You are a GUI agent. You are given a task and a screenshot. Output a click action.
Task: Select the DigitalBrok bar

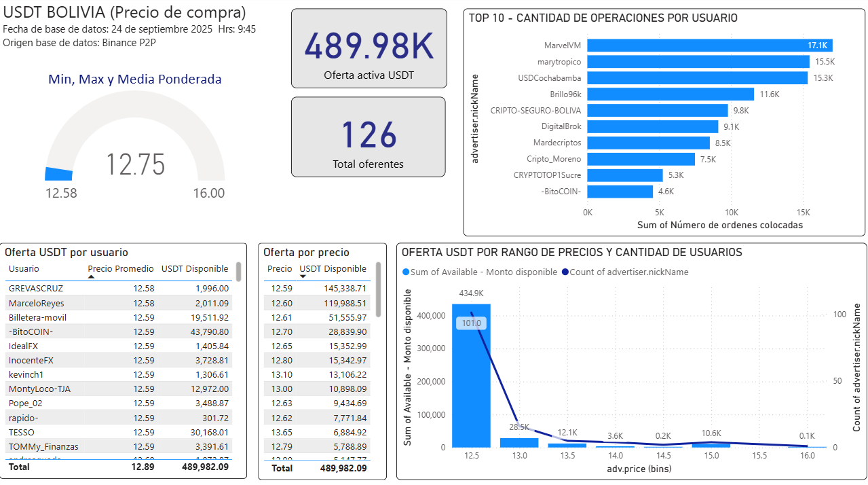(x=653, y=126)
